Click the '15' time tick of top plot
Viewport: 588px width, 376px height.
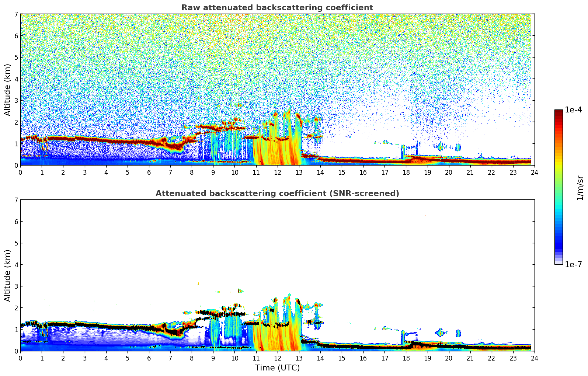pyautogui.click(x=342, y=173)
